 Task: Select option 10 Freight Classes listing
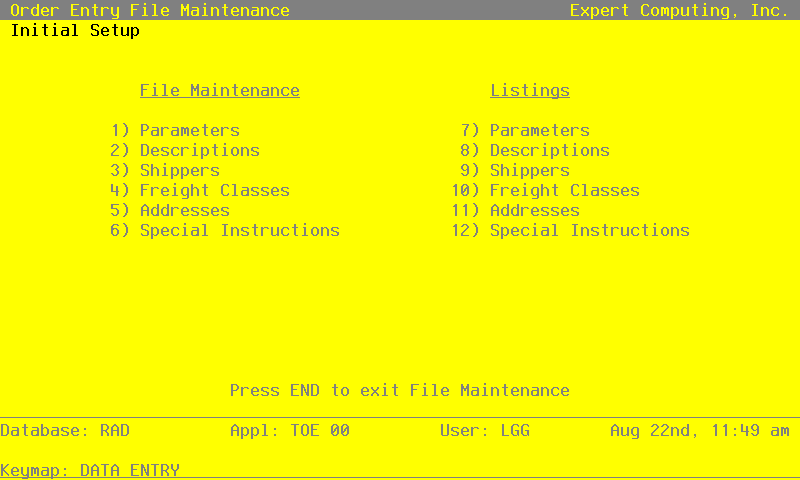coord(545,190)
